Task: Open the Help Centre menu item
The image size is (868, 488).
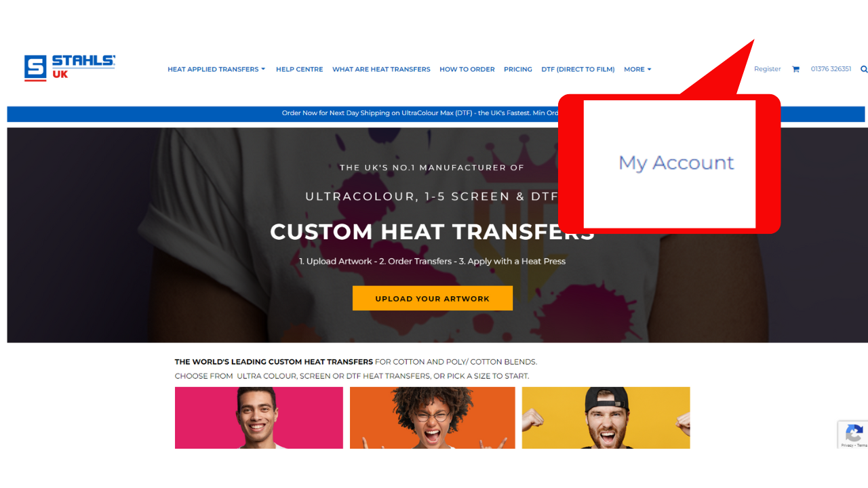Action: (299, 69)
